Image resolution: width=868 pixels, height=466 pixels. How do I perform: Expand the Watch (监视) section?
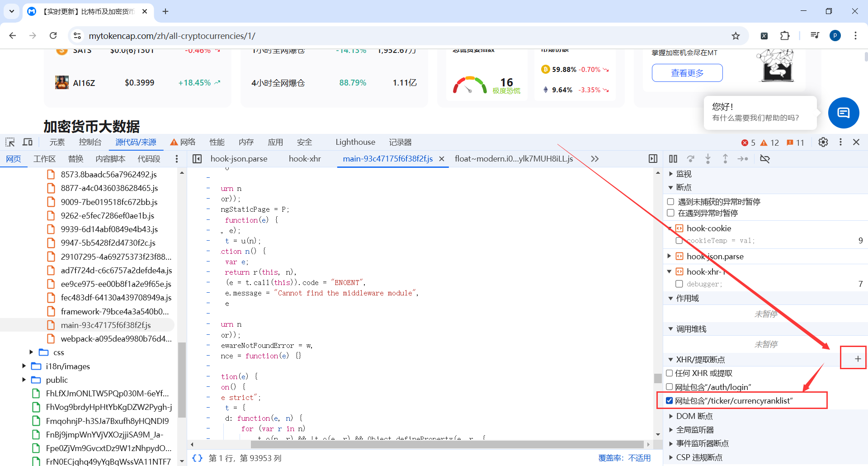click(x=671, y=174)
